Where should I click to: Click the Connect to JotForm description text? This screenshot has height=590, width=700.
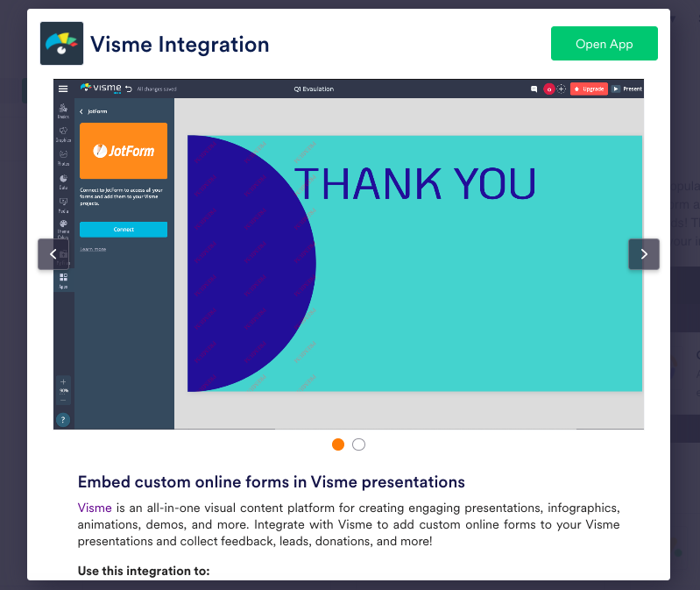tap(122, 196)
